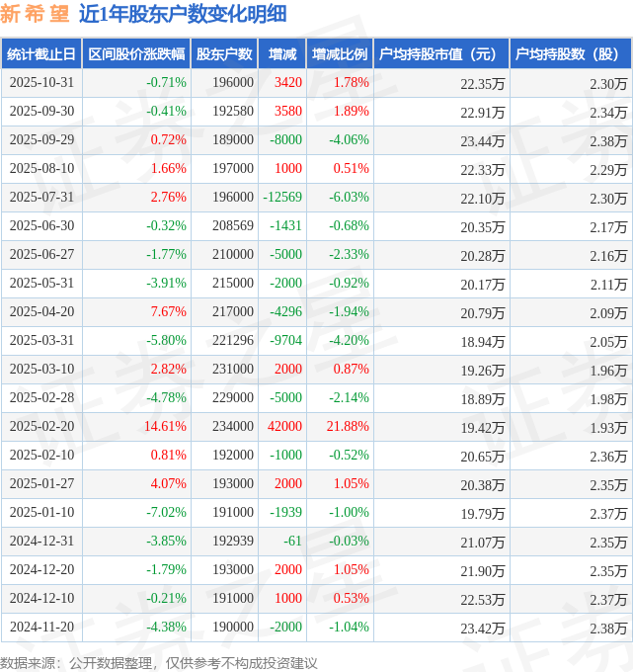Select the 股东户数 column header
Screen dimensions: 633x672
224,54
